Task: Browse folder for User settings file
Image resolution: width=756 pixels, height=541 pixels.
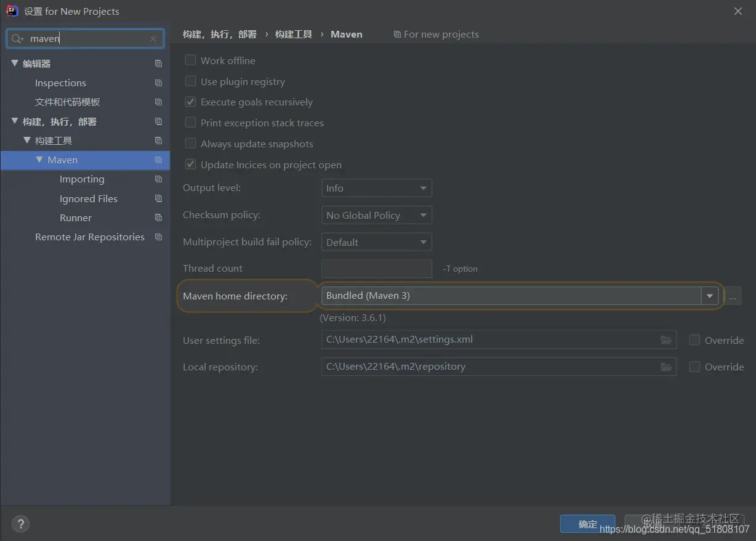Action: tap(666, 340)
